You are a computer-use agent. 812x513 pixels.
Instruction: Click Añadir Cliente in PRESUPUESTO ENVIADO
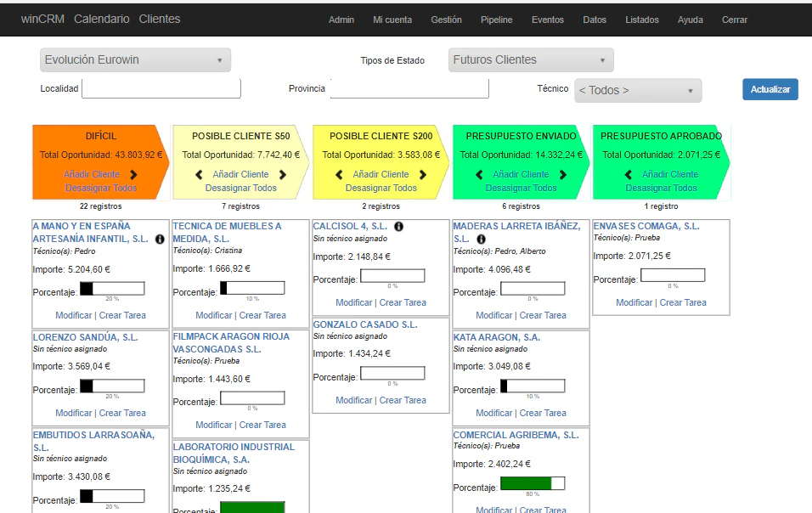521,174
